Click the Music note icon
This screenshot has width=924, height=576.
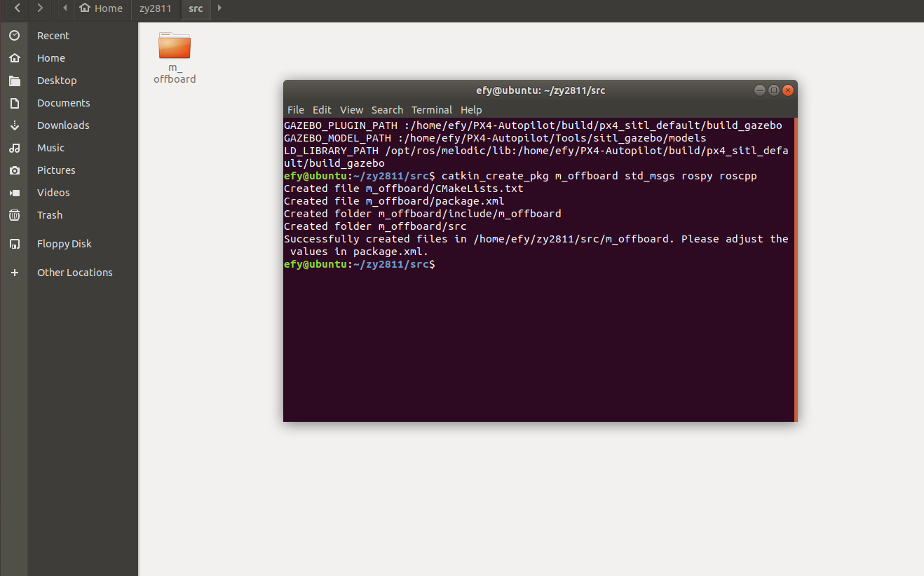coord(14,148)
